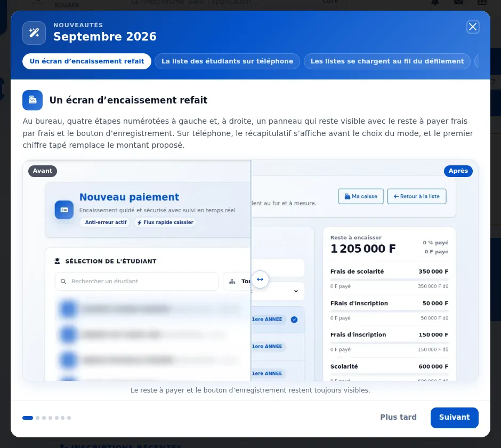Click the magic wand Nouveautés icon
This screenshot has height=448, width=501.
click(34, 33)
